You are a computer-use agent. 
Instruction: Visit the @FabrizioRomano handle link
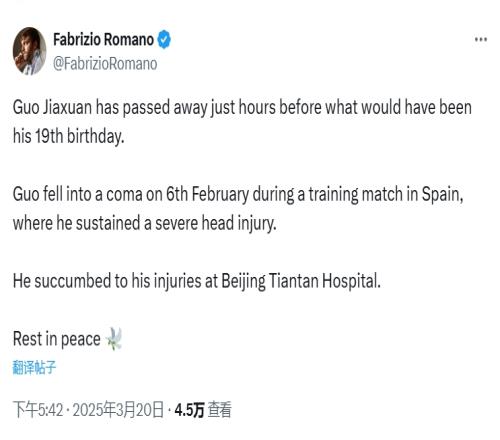[105, 64]
